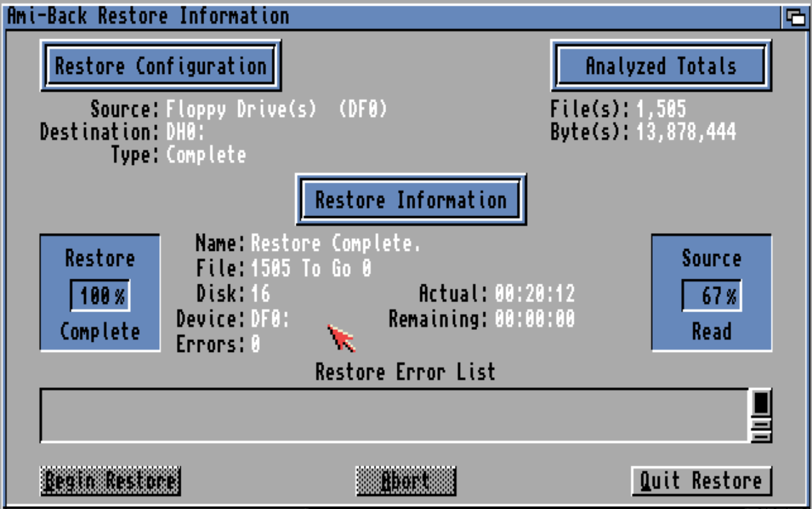Click the name value 'Restore Complete.'

(335, 244)
